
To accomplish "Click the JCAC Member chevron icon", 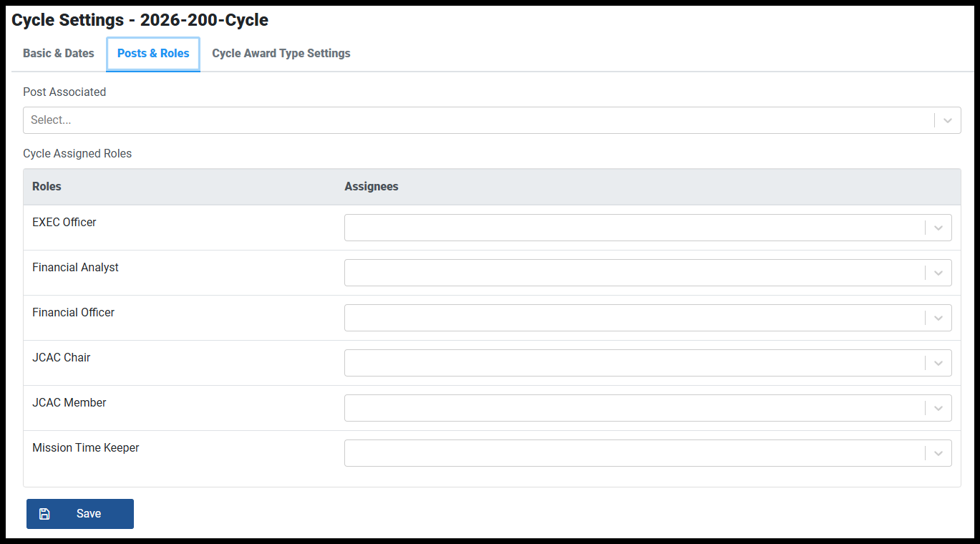I will click(x=938, y=408).
